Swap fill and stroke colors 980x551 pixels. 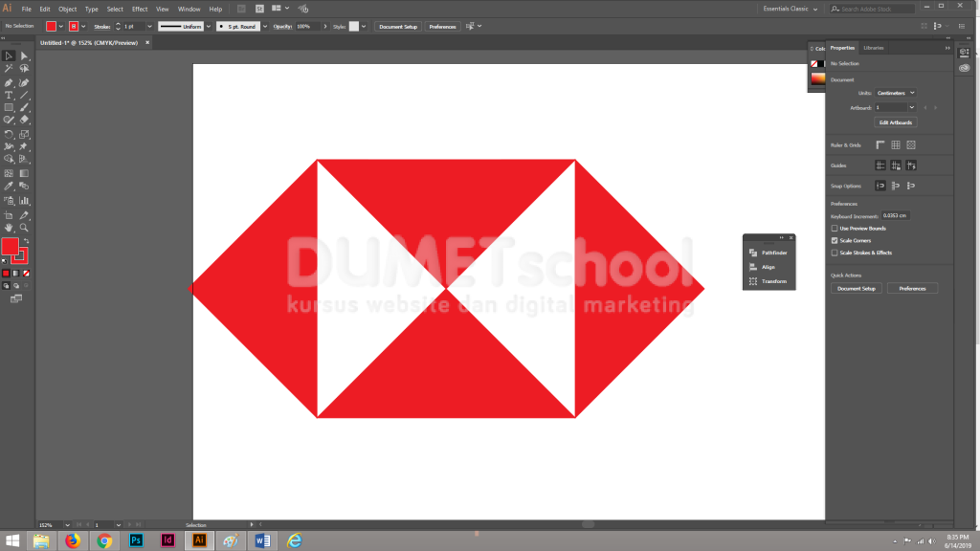pyautogui.click(x=26, y=241)
